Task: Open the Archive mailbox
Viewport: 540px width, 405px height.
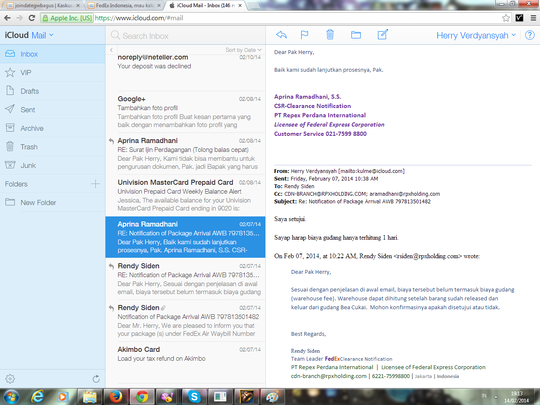Action: pyautogui.click(x=53, y=128)
